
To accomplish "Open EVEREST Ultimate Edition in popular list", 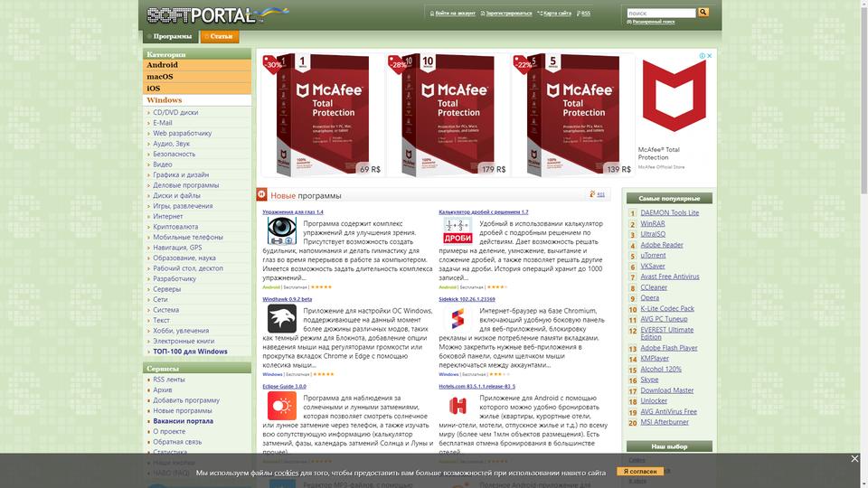I will point(667,333).
